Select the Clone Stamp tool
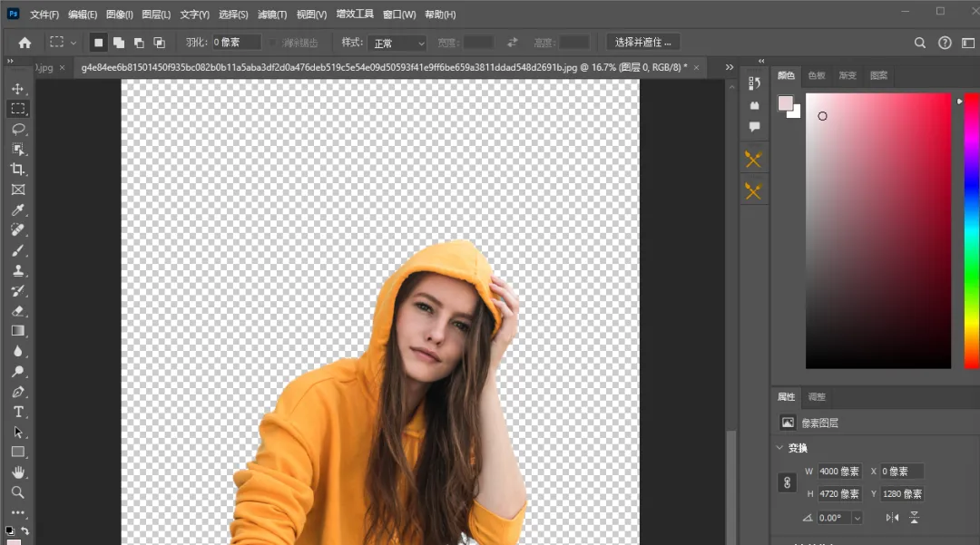 pyautogui.click(x=17, y=270)
